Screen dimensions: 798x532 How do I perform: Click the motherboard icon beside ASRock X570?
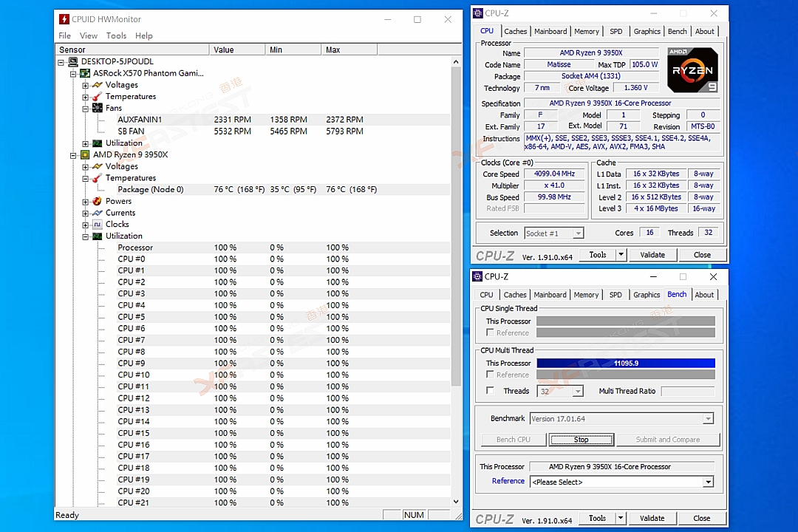point(85,73)
